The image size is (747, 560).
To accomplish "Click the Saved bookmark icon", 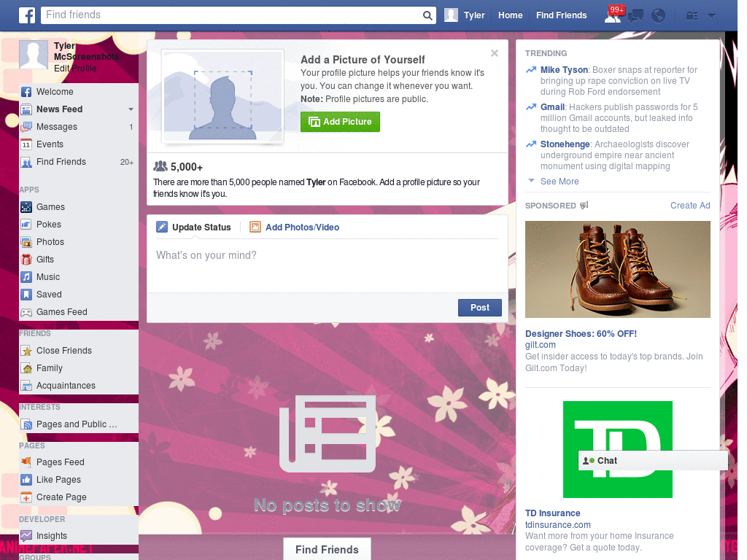I will (x=27, y=295).
